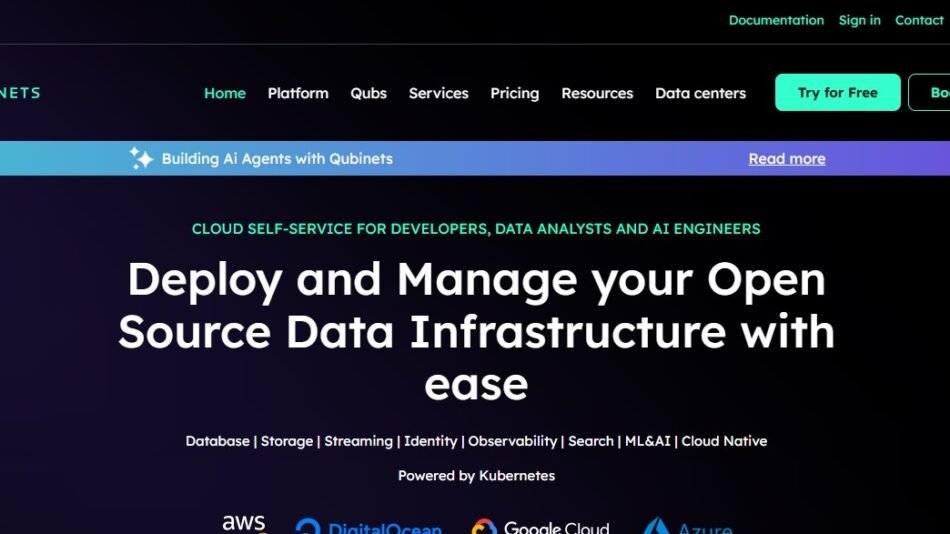
Task: Click the outlined button beside Try for Free
Action: click(x=930, y=93)
